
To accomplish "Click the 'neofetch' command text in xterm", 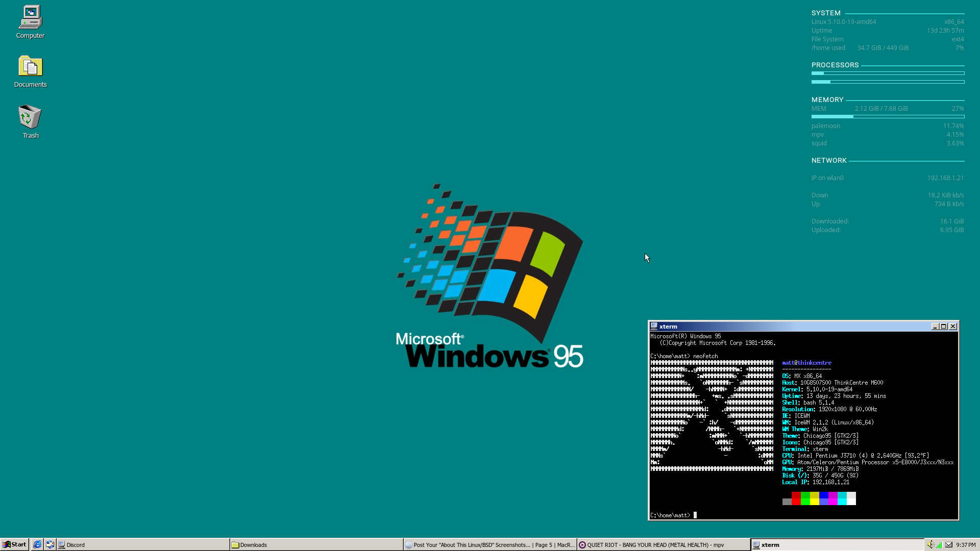I will tap(705, 356).
